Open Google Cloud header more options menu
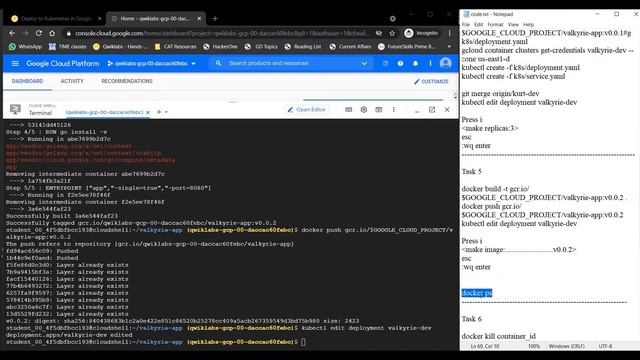The image size is (640, 360). [x=430, y=64]
